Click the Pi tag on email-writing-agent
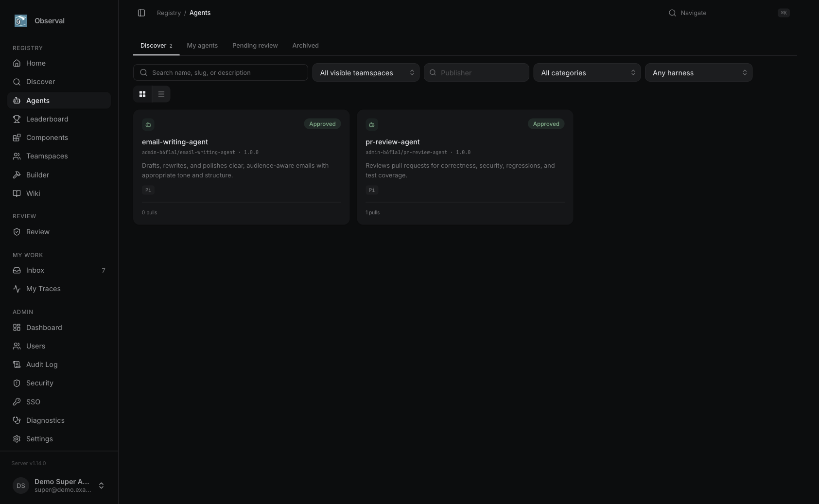819x504 pixels. pyautogui.click(x=148, y=190)
